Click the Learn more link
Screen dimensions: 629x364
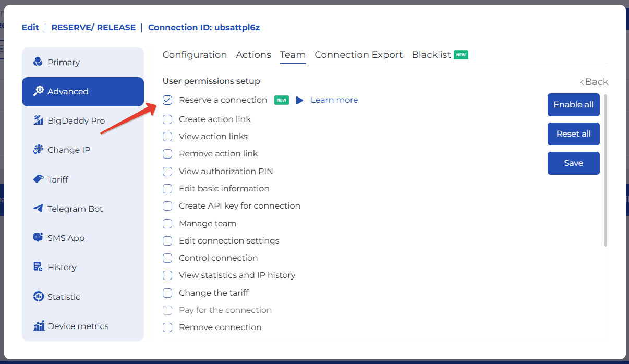334,100
